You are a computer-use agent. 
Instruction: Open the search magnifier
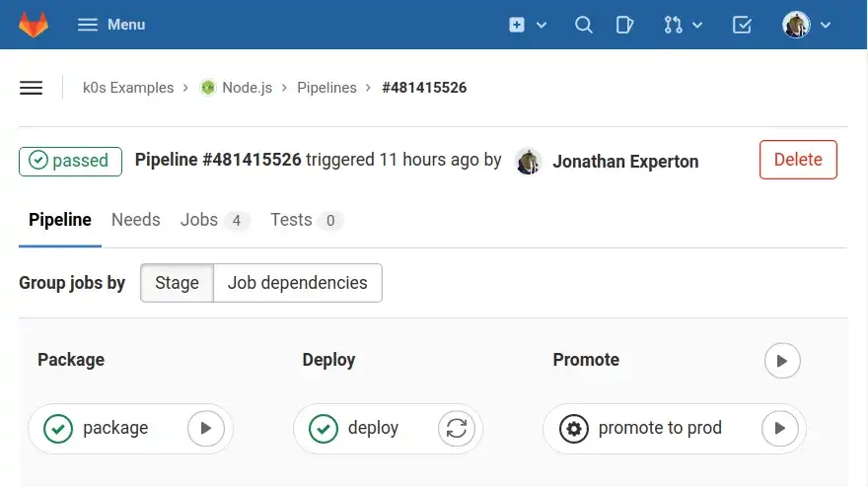click(584, 25)
